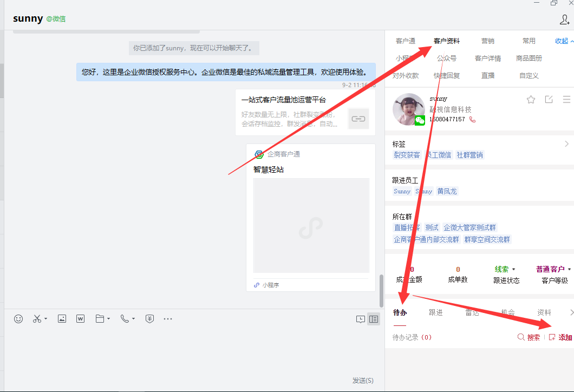The width and height of the screenshot is (574, 392).
Task: Open the 企微大管家测试群 group tag
Action: click(469, 227)
